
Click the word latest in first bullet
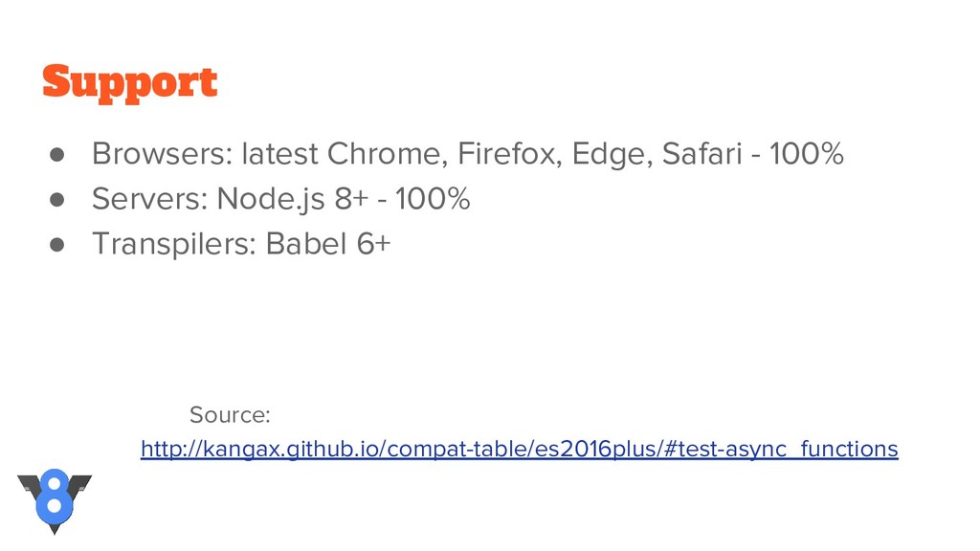pyautogui.click(x=280, y=154)
